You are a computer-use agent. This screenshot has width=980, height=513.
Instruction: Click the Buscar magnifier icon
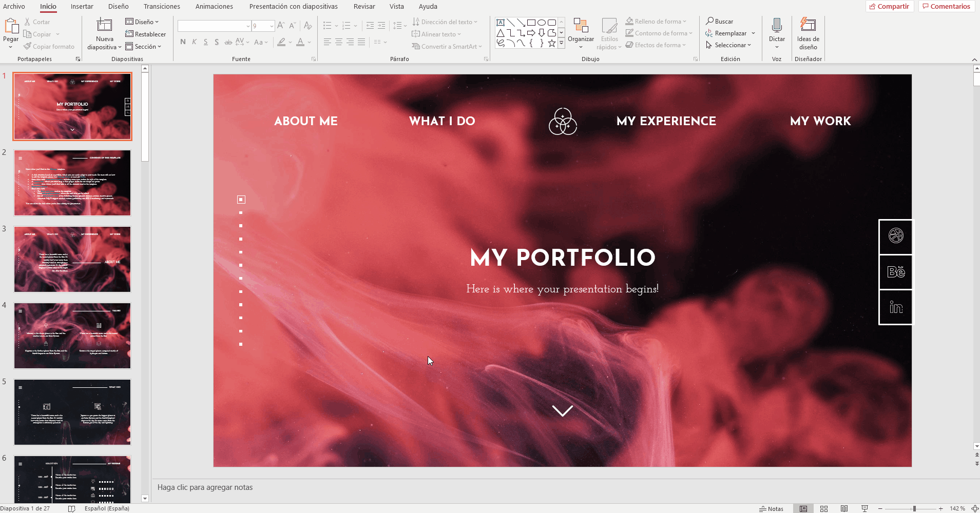click(709, 21)
